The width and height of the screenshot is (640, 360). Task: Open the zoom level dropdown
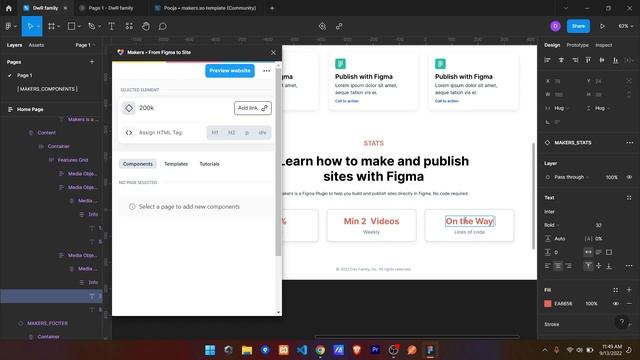[x=625, y=26]
